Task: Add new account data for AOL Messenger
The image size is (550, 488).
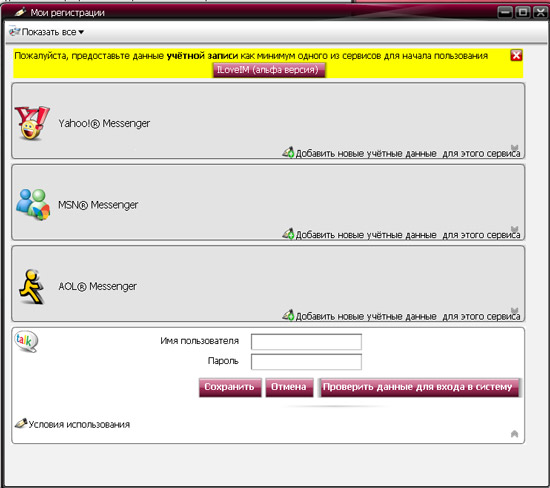Action: [x=408, y=316]
